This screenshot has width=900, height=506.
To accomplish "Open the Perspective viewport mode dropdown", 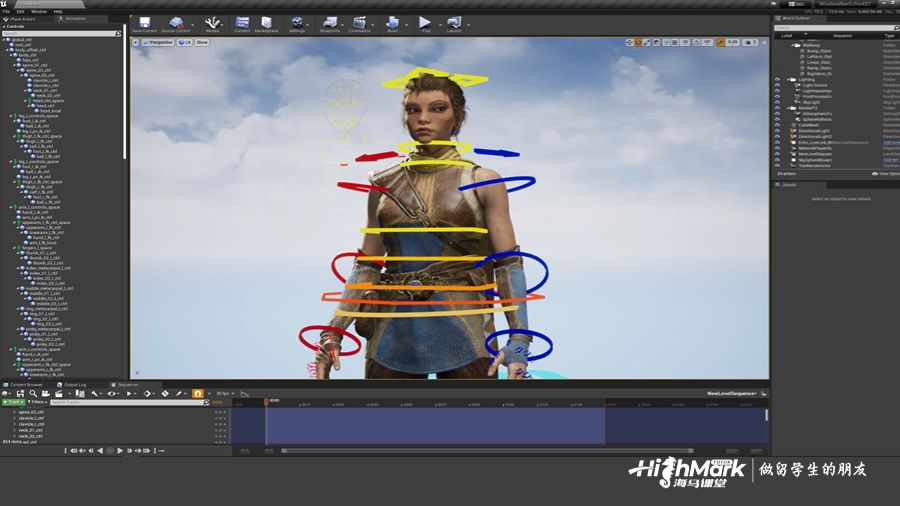I will click(x=159, y=42).
